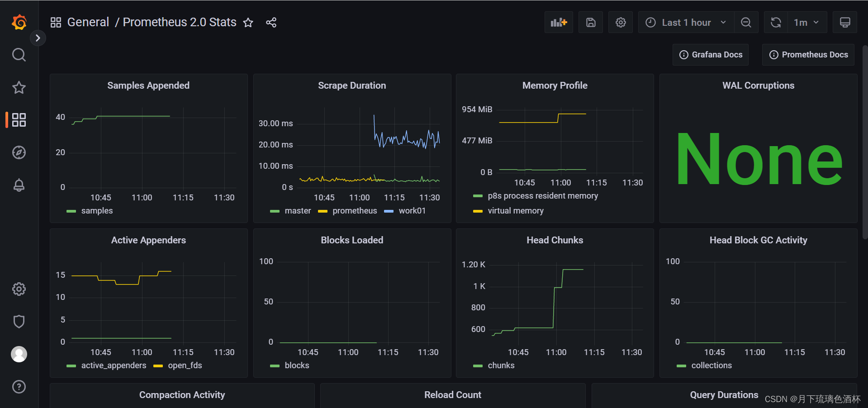
Task: Save the dashboard
Action: (x=591, y=22)
